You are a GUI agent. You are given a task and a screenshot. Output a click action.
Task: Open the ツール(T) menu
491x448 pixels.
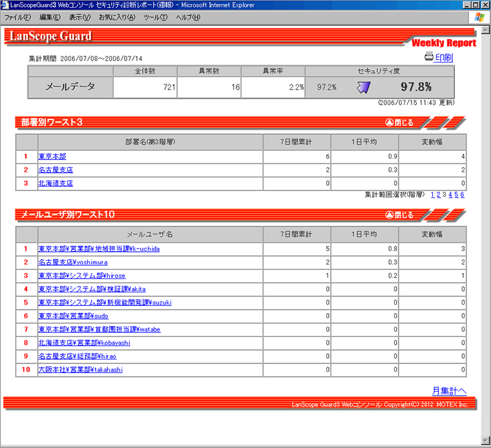pos(155,17)
